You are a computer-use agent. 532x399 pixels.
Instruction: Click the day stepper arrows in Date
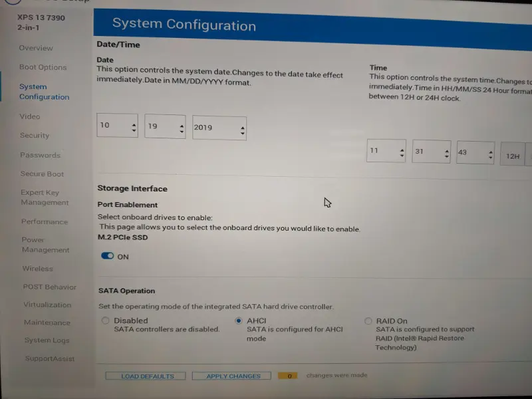181,128
